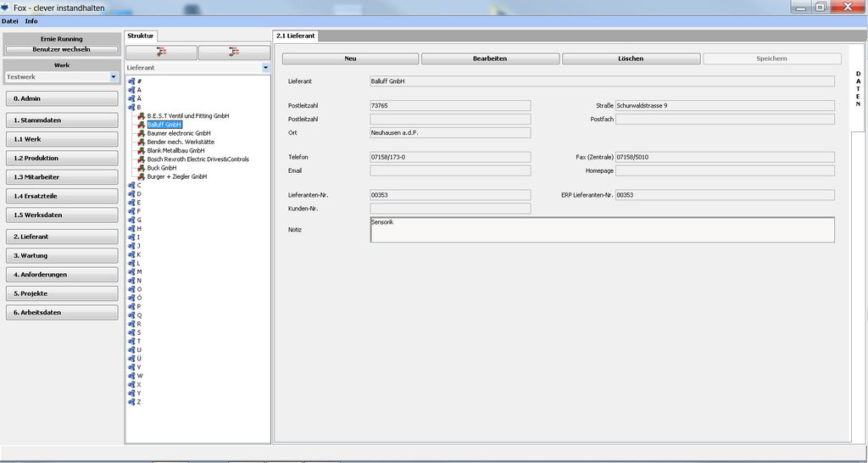The height and width of the screenshot is (463, 868).
Task: Click the group icon for letter M
Action: pos(131,271)
